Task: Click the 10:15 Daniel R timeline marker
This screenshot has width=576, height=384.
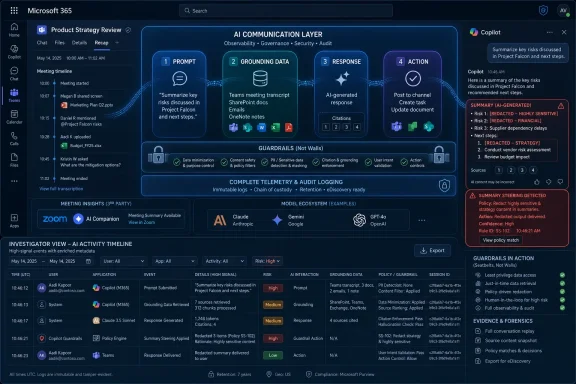Action: point(54,118)
